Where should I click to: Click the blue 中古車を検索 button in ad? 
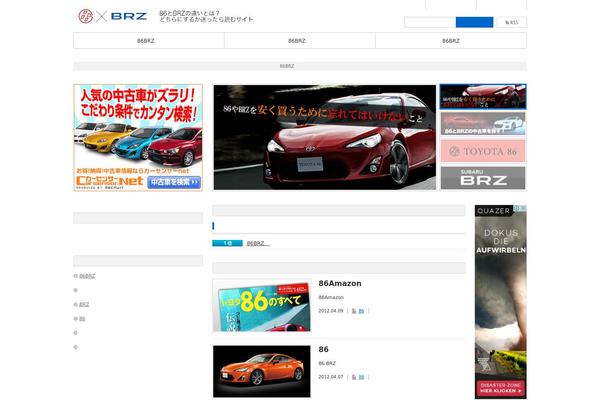click(x=174, y=182)
